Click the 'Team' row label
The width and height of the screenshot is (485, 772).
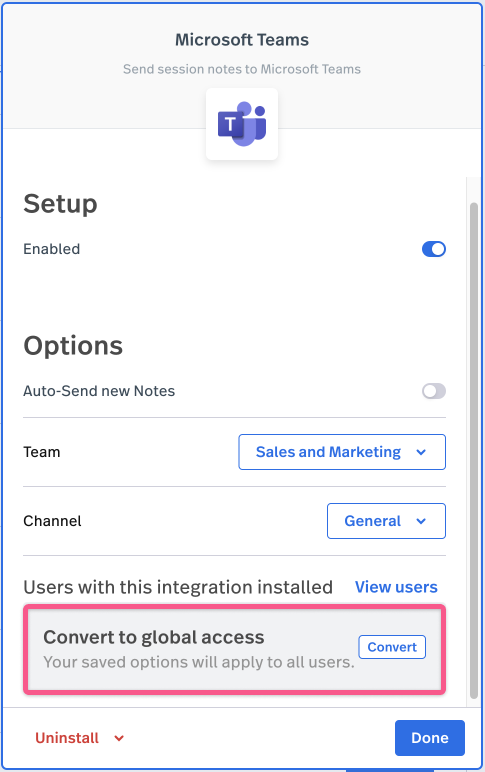click(42, 452)
